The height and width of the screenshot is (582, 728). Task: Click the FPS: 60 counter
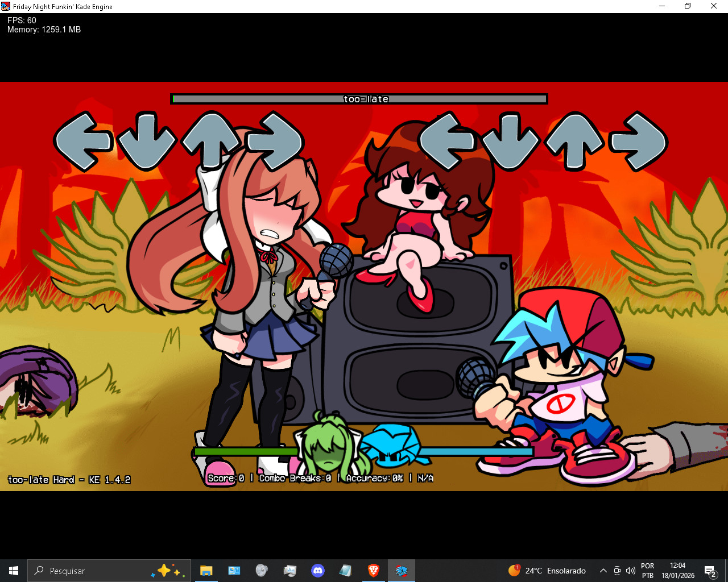[22, 20]
